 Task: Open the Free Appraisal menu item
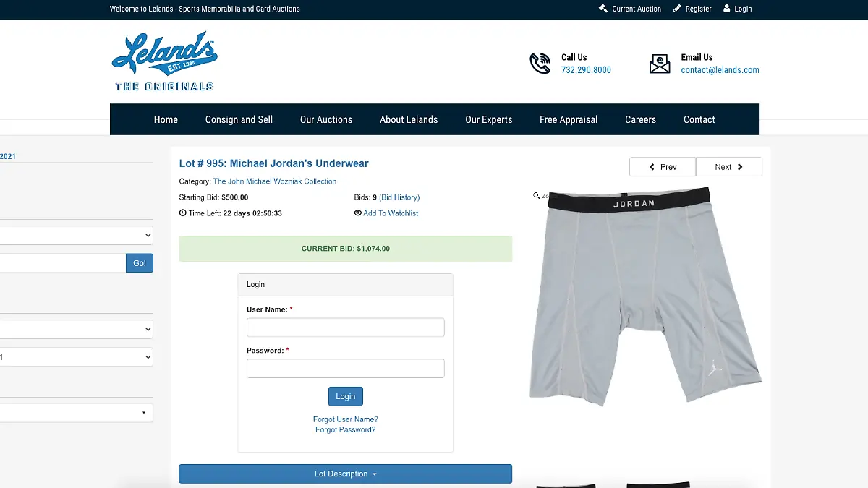[569, 119]
